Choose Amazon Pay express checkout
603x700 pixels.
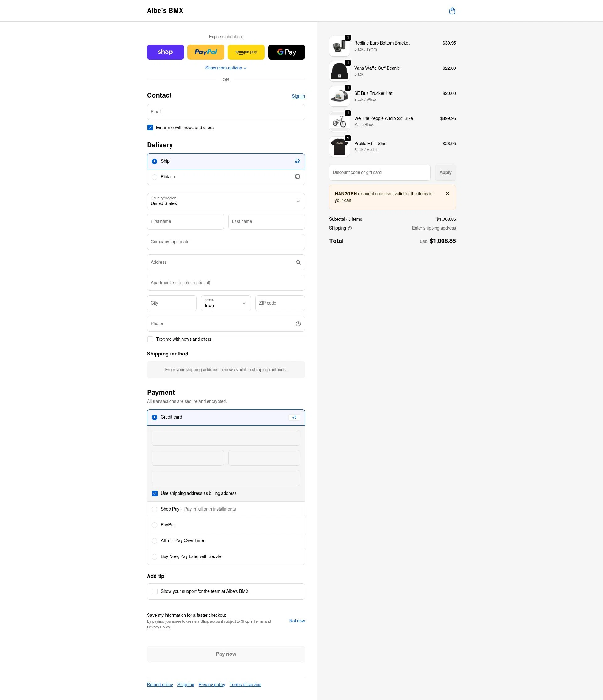(246, 52)
